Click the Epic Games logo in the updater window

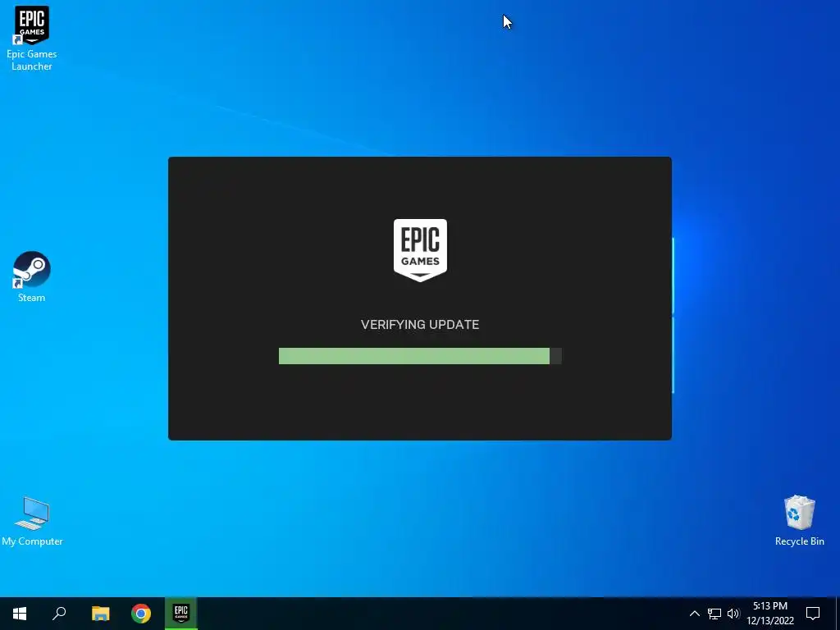(x=420, y=250)
